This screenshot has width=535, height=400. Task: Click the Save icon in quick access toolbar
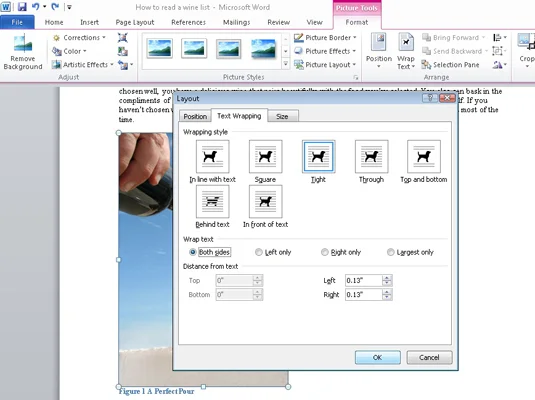pyautogui.click(x=22, y=6)
